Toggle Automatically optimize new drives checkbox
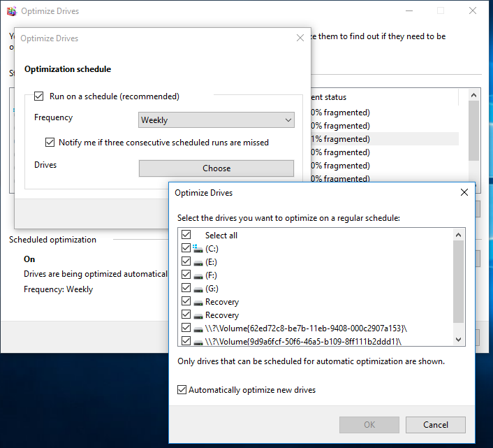The width and height of the screenshot is (493, 448). tap(182, 390)
